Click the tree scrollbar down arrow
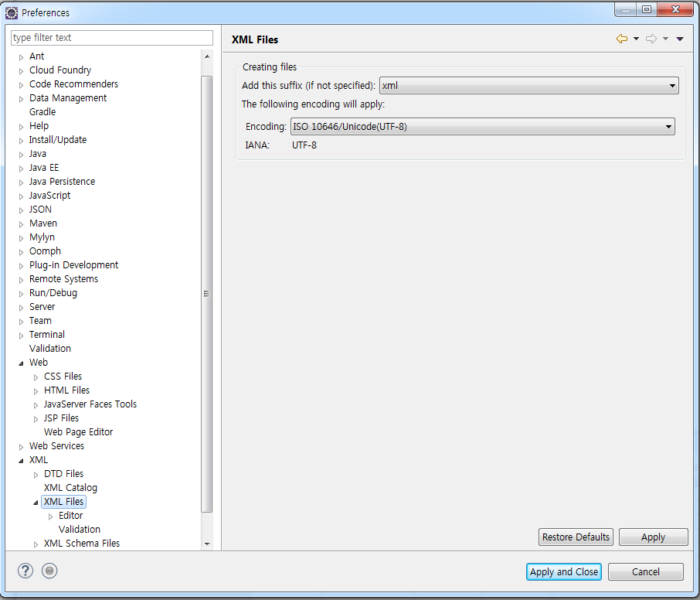 pyautogui.click(x=207, y=544)
